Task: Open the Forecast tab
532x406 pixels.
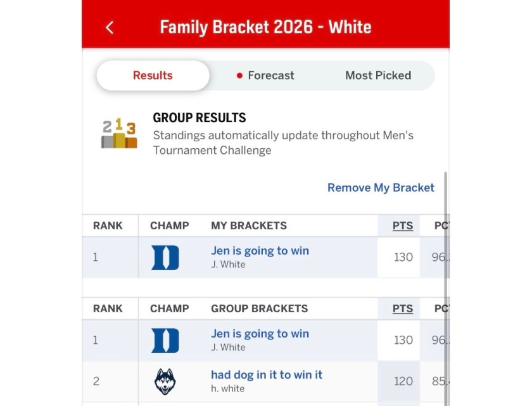Action: 265,75
